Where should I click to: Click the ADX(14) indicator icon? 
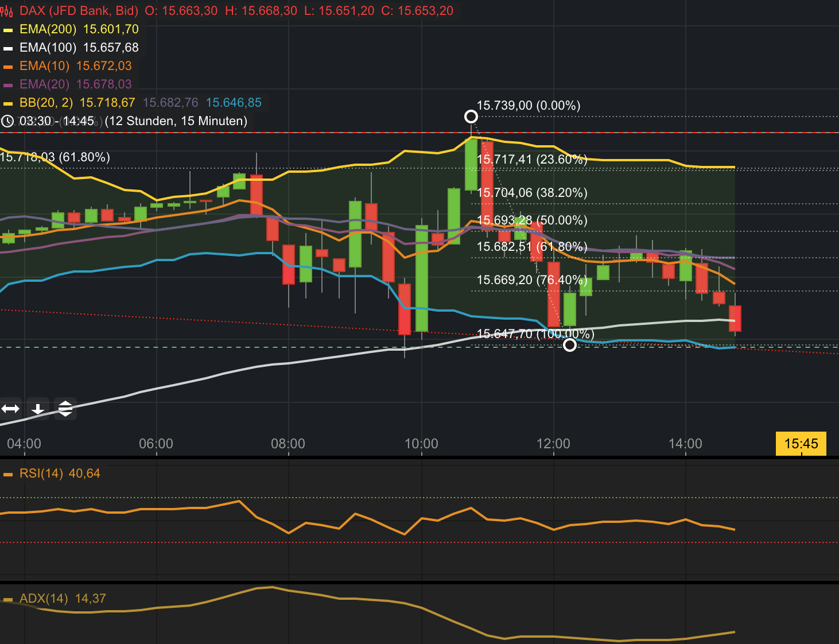(7, 598)
